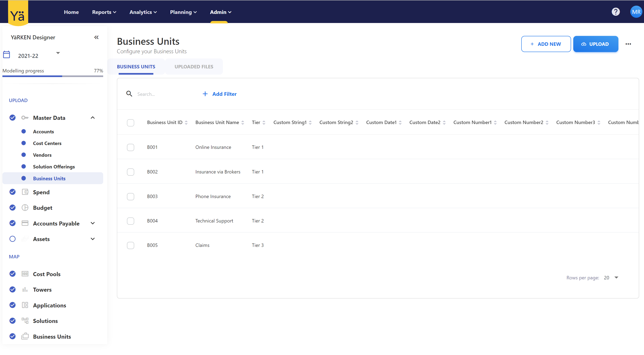Collapse sidebar with double chevron icon
Image resolution: width=644 pixels, height=355 pixels.
click(96, 37)
